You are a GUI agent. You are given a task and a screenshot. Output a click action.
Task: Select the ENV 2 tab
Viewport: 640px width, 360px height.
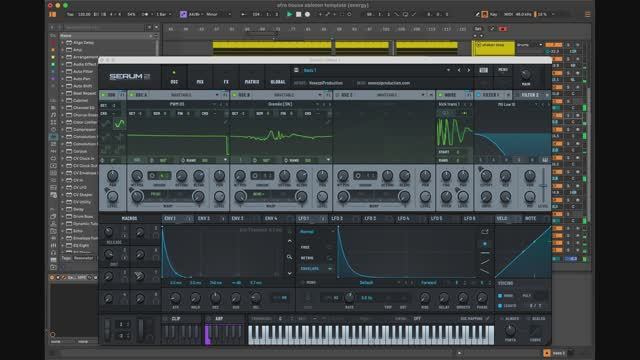click(210, 219)
